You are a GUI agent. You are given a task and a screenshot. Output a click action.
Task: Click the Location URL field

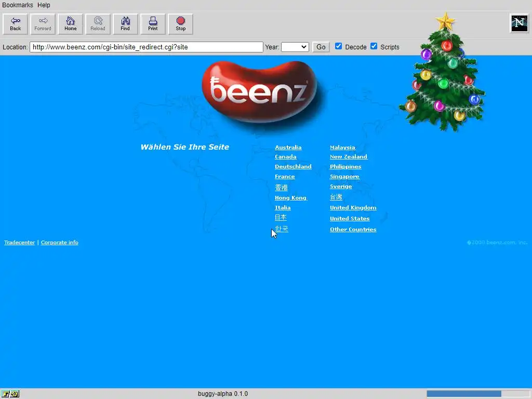coord(146,47)
